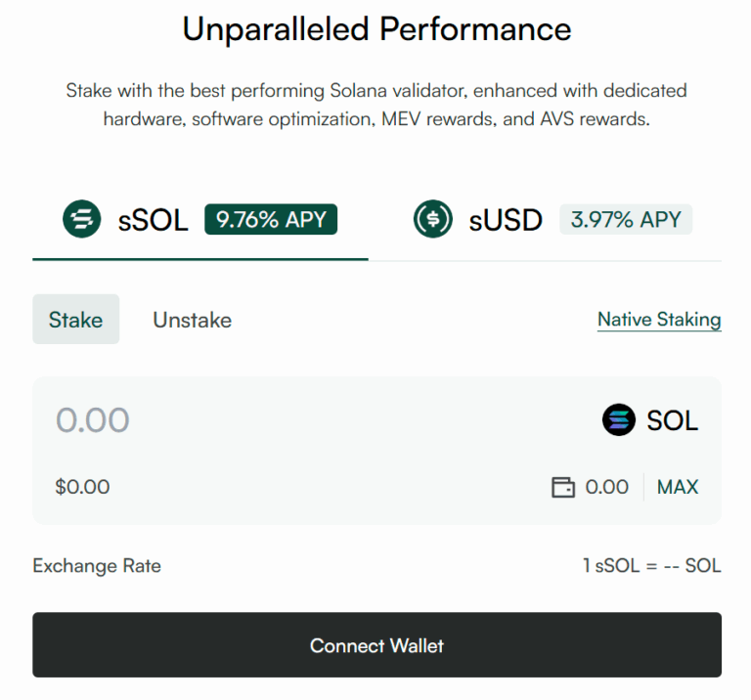Switch to Unstake mode
The height and width of the screenshot is (700, 751).
(x=193, y=320)
